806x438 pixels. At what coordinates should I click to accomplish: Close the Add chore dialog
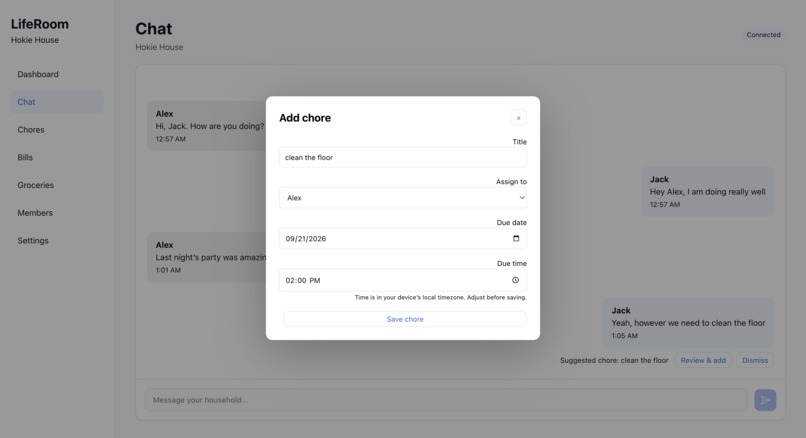[x=518, y=118]
